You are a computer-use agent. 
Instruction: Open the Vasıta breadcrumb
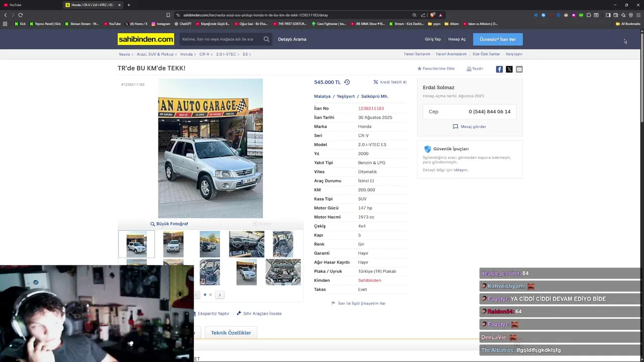pos(124,54)
